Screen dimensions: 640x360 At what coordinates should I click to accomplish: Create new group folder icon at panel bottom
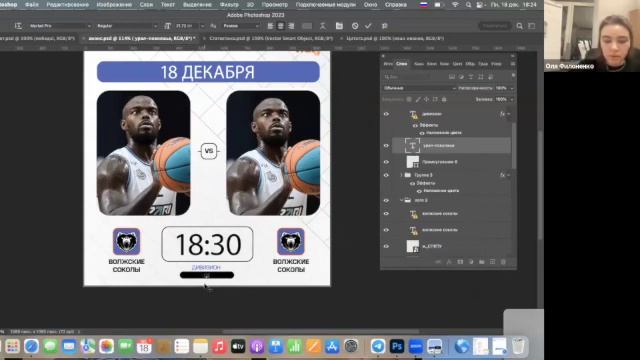point(482,262)
